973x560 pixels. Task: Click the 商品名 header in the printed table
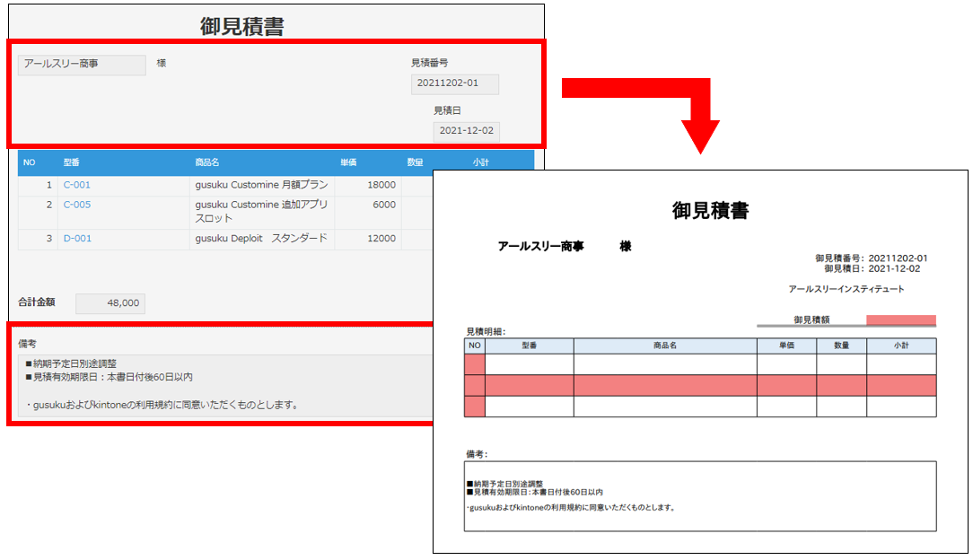(665, 346)
